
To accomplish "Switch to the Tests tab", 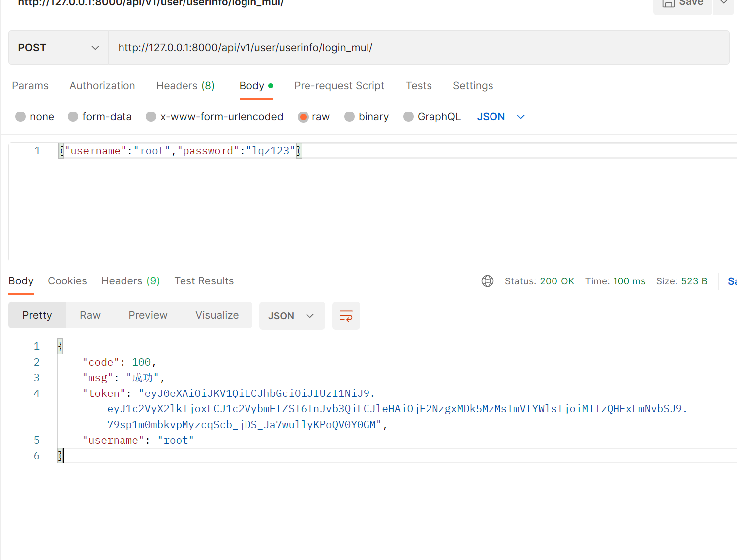I will (x=419, y=86).
